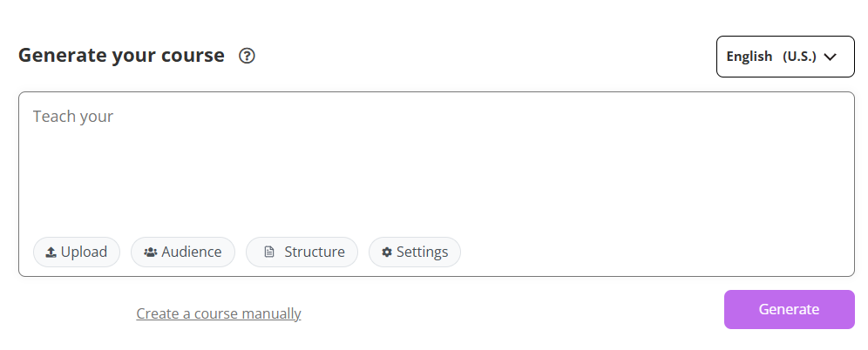Image resolution: width=868 pixels, height=350 pixels.
Task: Click the help question mark icon
Action: click(x=247, y=56)
